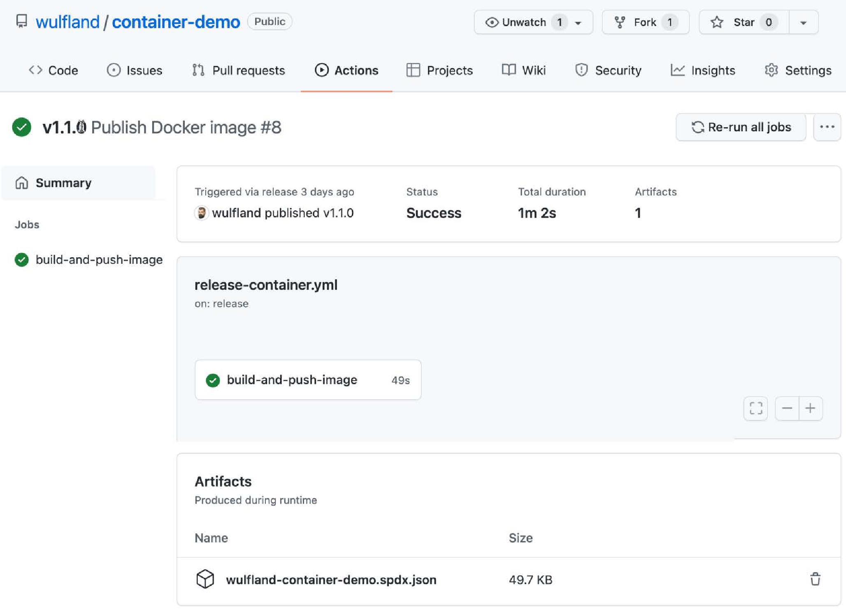Expand the Star lists dropdown arrow

point(803,23)
